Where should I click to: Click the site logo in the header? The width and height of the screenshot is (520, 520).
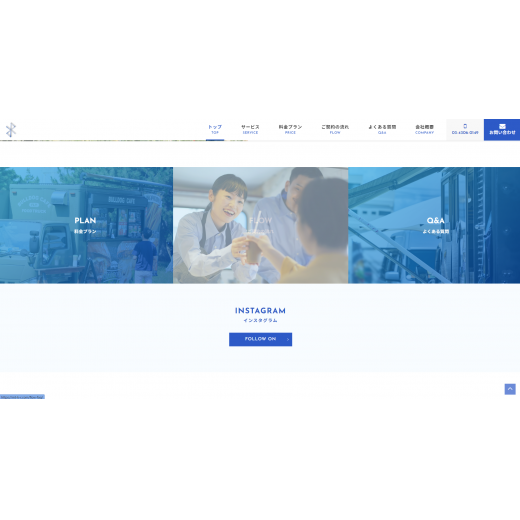pyautogui.click(x=11, y=130)
